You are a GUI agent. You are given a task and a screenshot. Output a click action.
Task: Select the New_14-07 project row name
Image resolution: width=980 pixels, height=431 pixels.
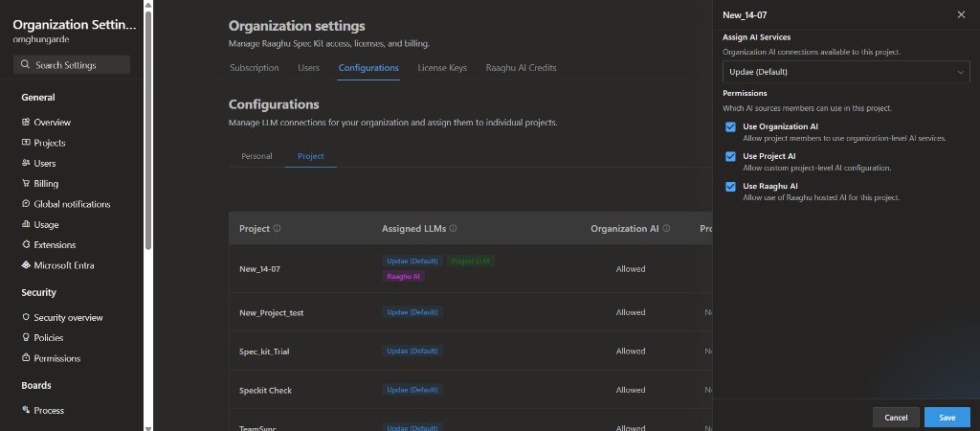point(258,269)
